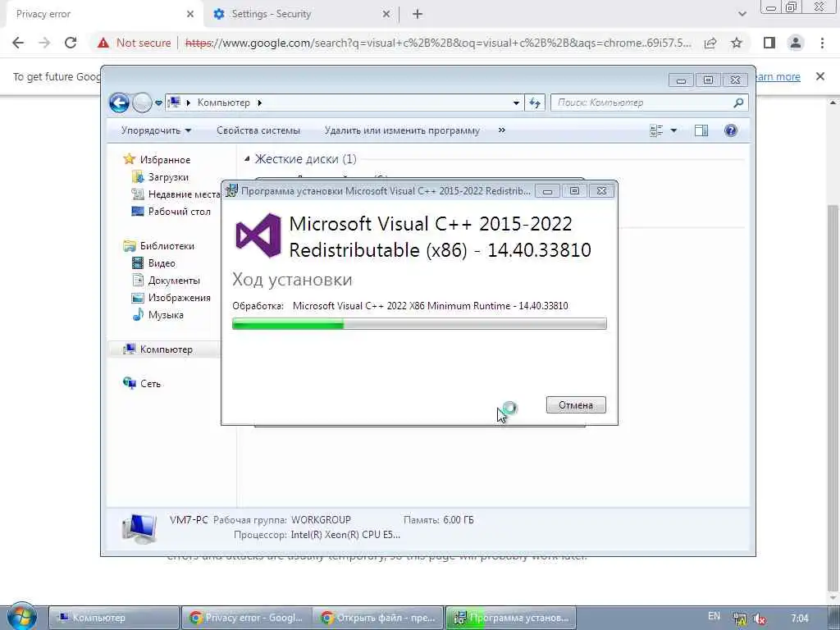Image resolution: width=840 pixels, height=630 pixels.
Task: Click the muted volume tray icon
Action: (759, 619)
